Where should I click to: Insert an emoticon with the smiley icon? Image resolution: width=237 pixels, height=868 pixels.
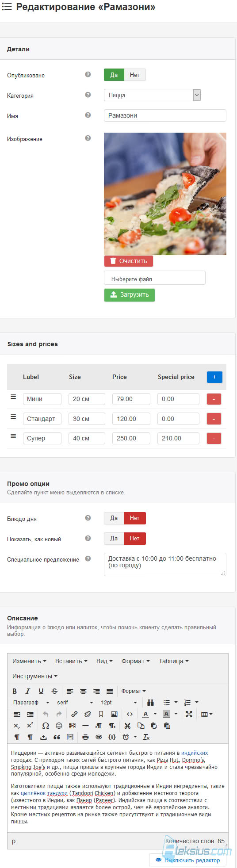59,725
